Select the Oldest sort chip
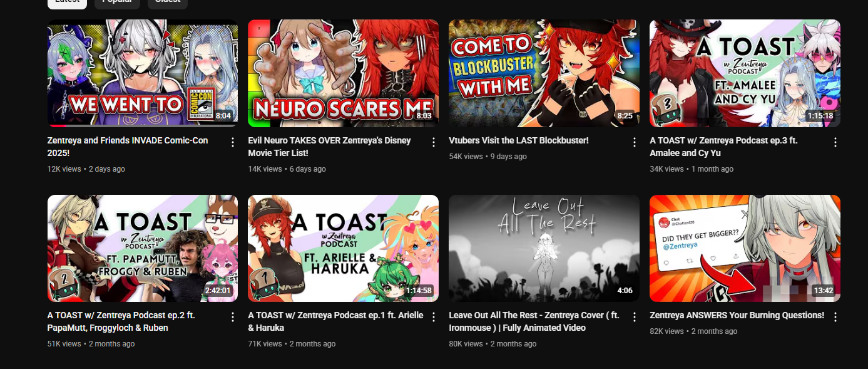Screen dimensions: 868x369 click(167, 3)
